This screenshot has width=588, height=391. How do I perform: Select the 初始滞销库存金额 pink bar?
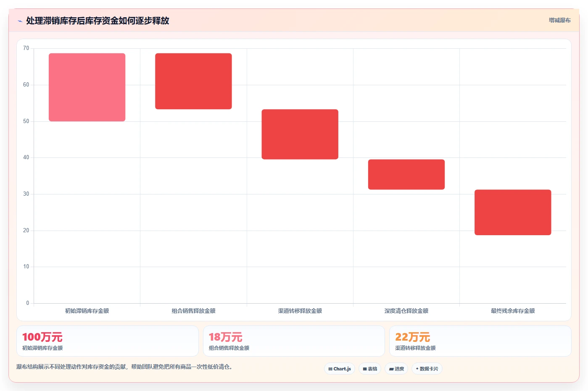[87, 87]
